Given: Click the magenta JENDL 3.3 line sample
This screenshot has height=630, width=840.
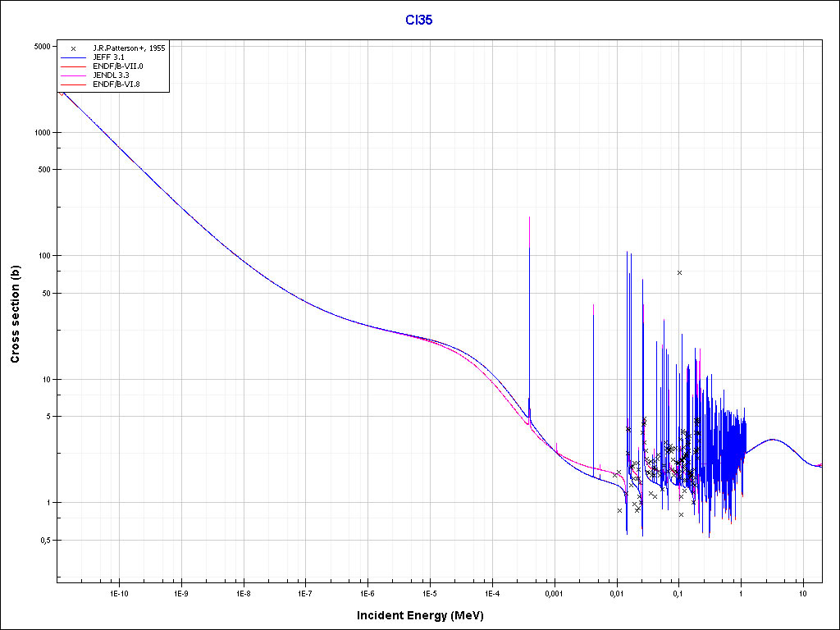Looking at the screenshot, I should (x=73, y=75).
